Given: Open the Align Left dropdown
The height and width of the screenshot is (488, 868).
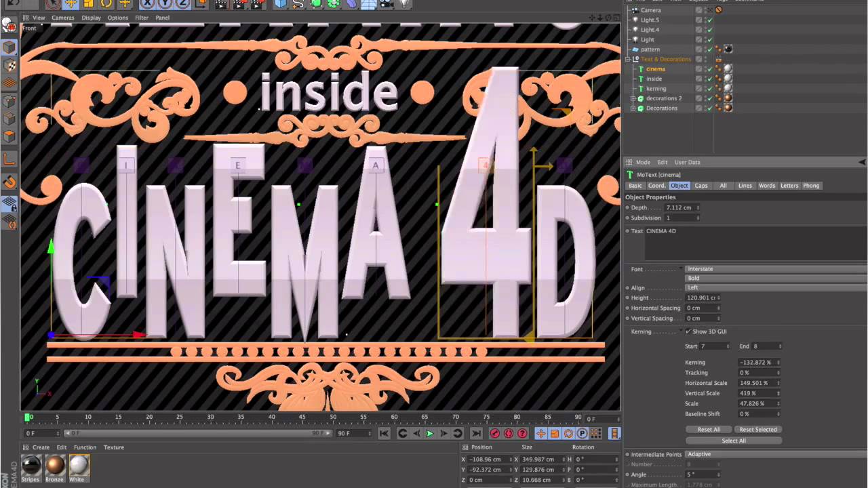Looking at the screenshot, I should point(776,287).
